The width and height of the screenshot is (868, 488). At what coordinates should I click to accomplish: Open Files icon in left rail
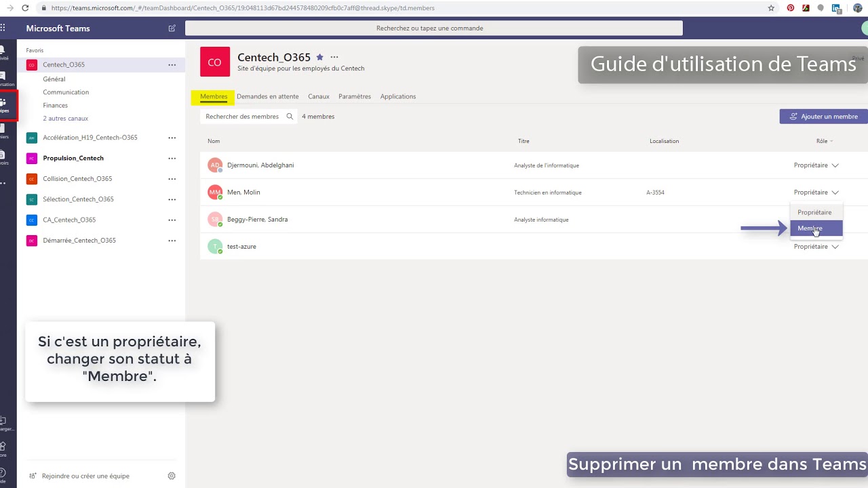3,131
